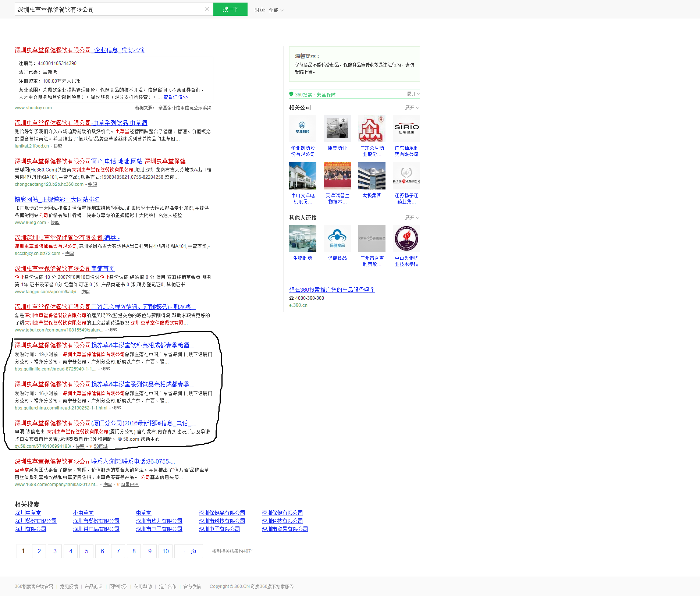
Task: Click the 58同城 source tag
Action: 100,447
